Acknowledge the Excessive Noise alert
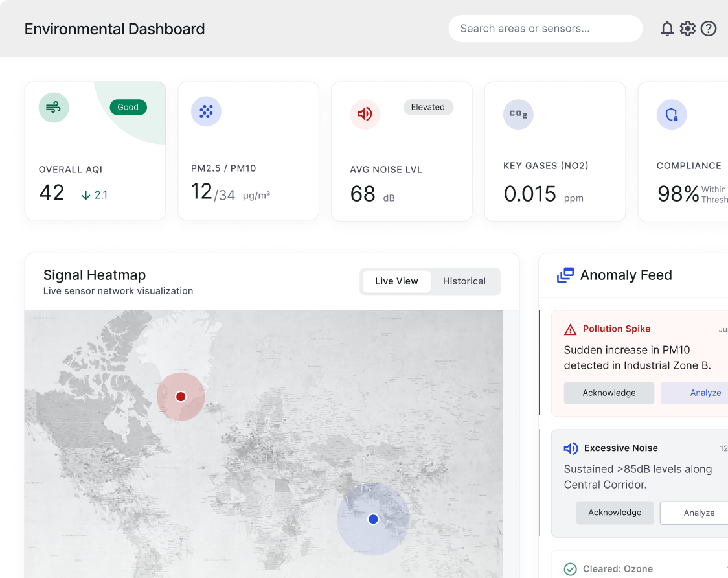The height and width of the screenshot is (578, 728). pyautogui.click(x=615, y=513)
